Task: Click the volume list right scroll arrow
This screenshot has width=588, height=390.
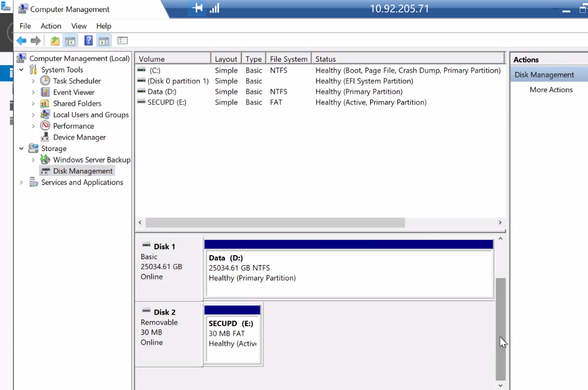Action: coord(500,222)
